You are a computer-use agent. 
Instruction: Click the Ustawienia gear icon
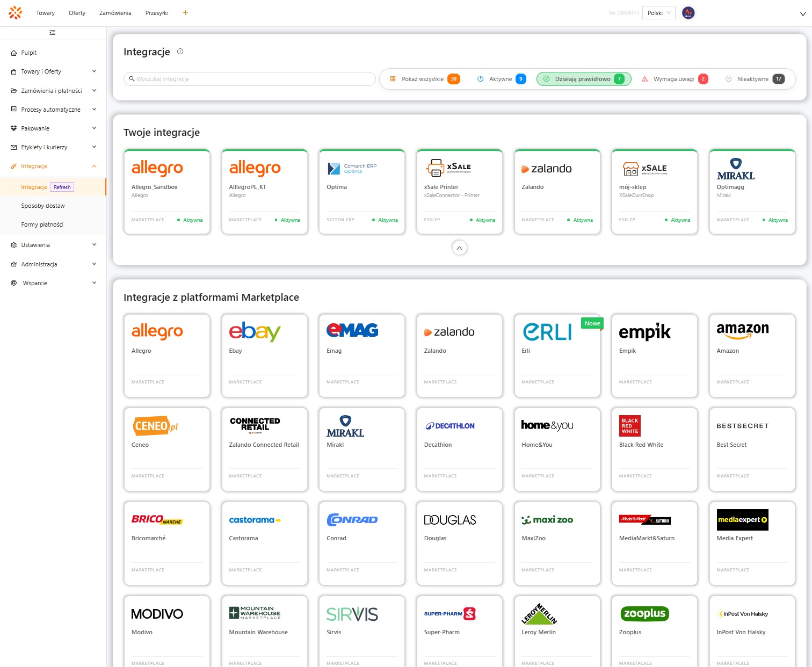(14, 245)
